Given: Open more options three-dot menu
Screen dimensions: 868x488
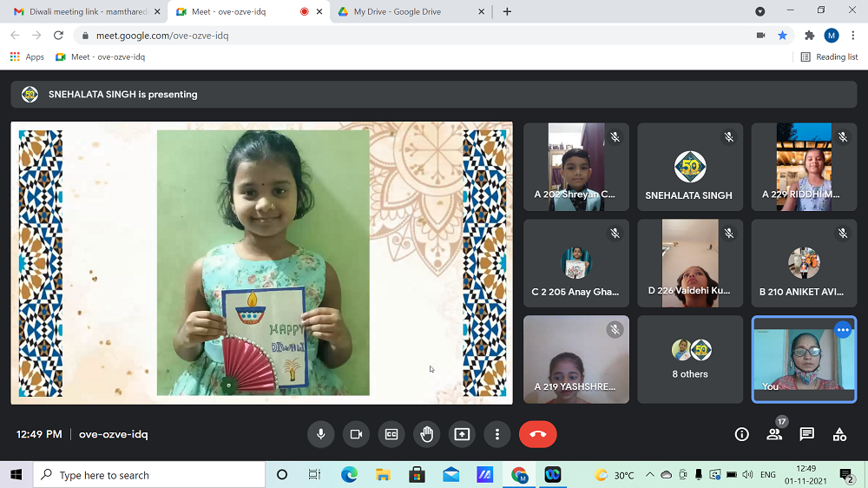Looking at the screenshot, I should click(497, 434).
